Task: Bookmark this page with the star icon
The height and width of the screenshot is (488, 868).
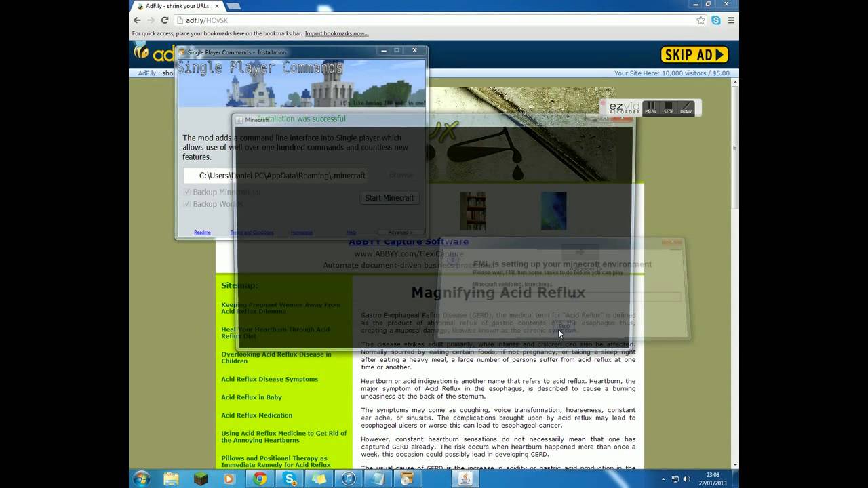Action: point(701,20)
